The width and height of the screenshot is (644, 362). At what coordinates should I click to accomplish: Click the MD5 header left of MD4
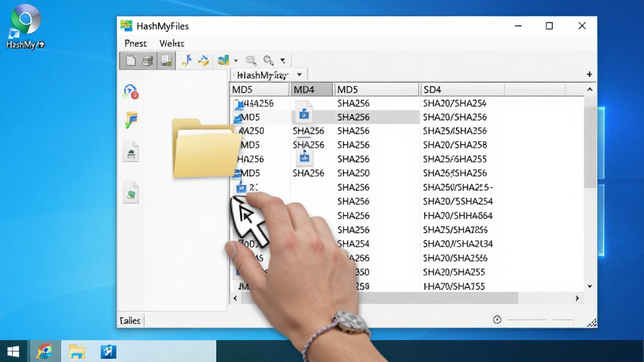coord(260,89)
